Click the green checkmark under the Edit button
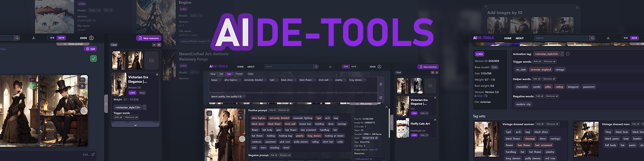644x161 pixels. tap(93, 58)
